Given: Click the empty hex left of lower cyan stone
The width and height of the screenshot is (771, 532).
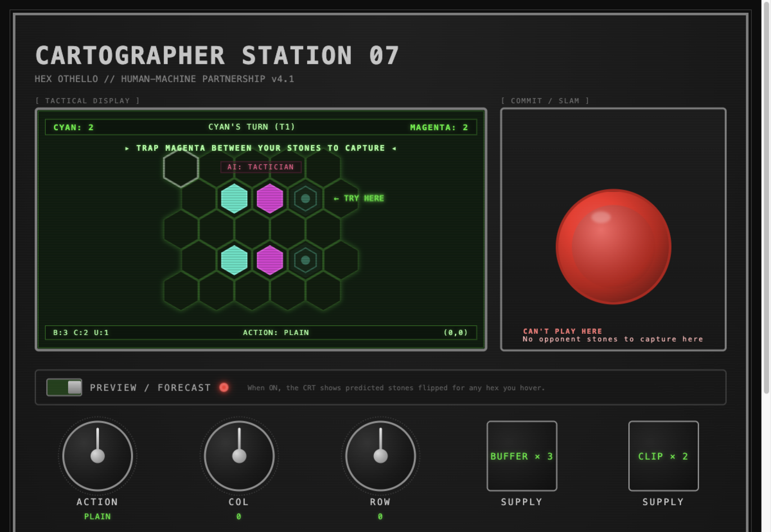Looking at the screenshot, I should point(199,260).
